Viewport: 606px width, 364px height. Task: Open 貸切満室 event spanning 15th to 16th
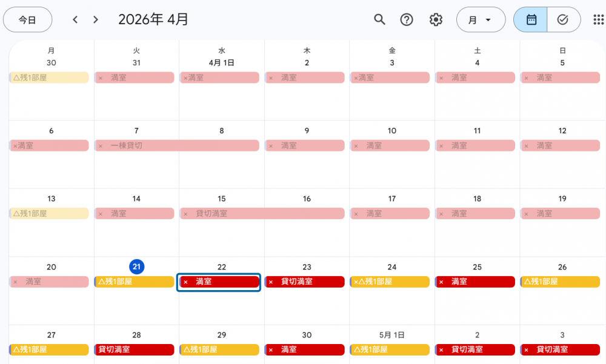(x=262, y=214)
